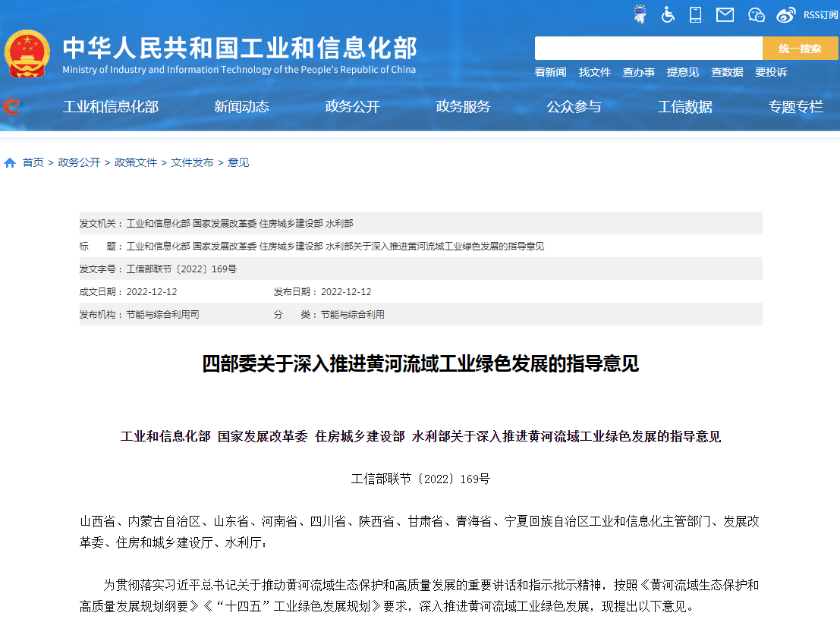Click the 要投诉 quick link
The width and height of the screenshot is (840, 619).
[x=774, y=72]
